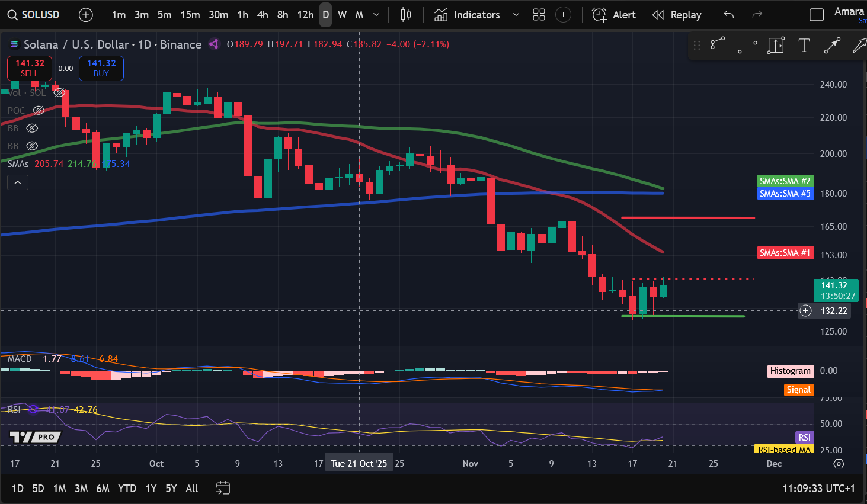Screen dimensions: 867x504
Task: Click the blue BUY button
Action: (x=101, y=68)
